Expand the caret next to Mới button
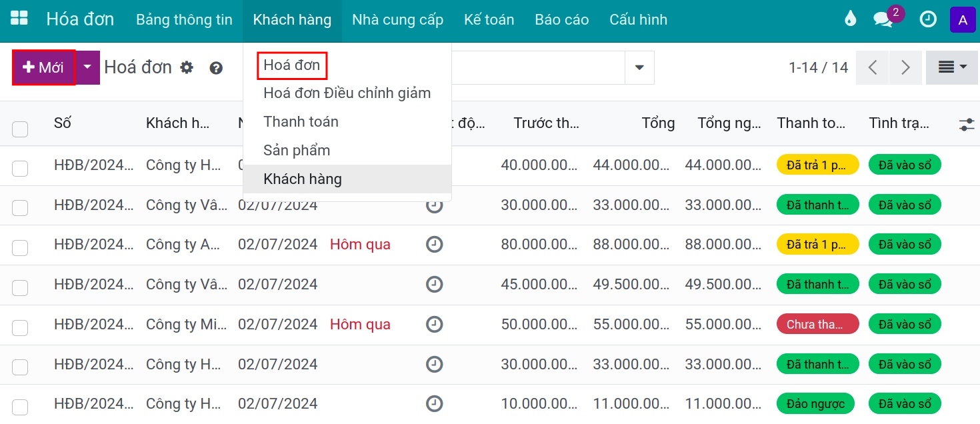980x424 pixels. pyautogui.click(x=88, y=67)
